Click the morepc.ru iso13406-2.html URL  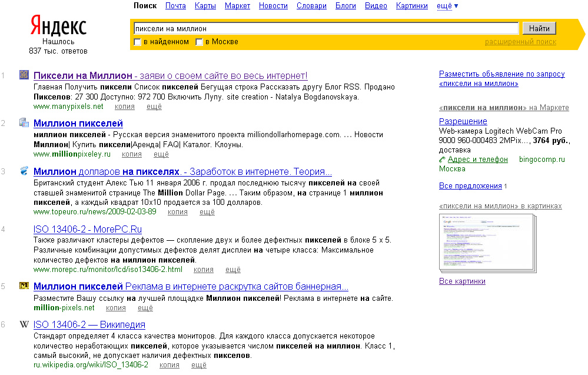pyautogui.click(x=108, y=270)
